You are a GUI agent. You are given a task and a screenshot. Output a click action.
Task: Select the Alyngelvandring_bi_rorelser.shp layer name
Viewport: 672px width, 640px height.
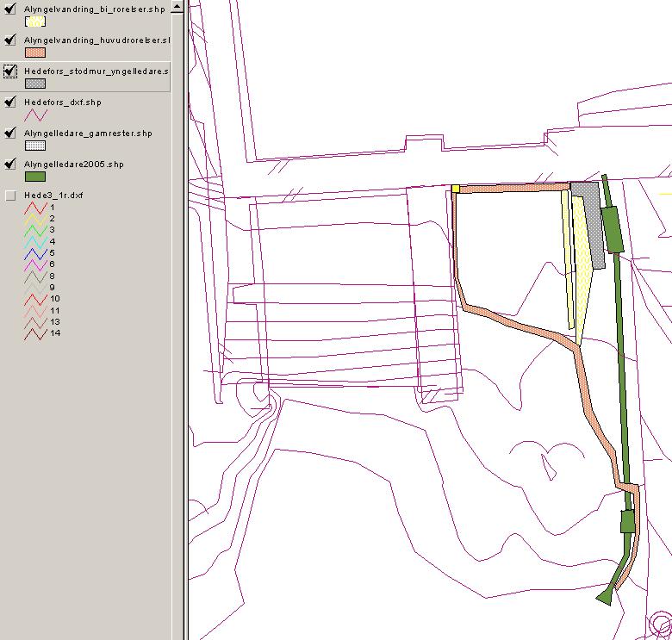tap(94, 9)
